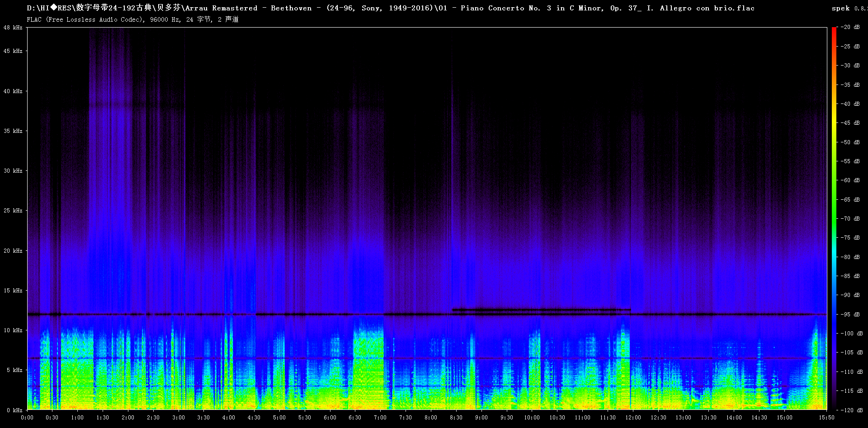
Task: Select the 0:00 start time label
Action: (x=27, y=417)
